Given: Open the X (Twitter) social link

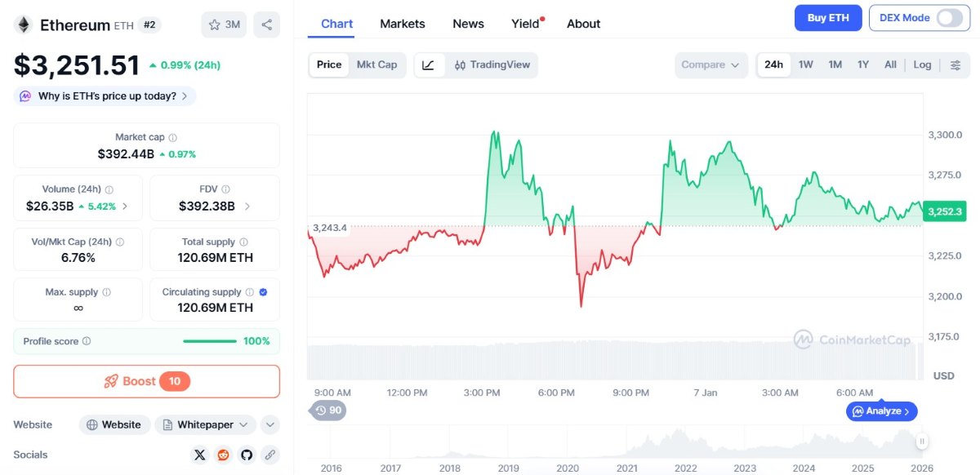Looking at the screenshot, I should 200,455.
